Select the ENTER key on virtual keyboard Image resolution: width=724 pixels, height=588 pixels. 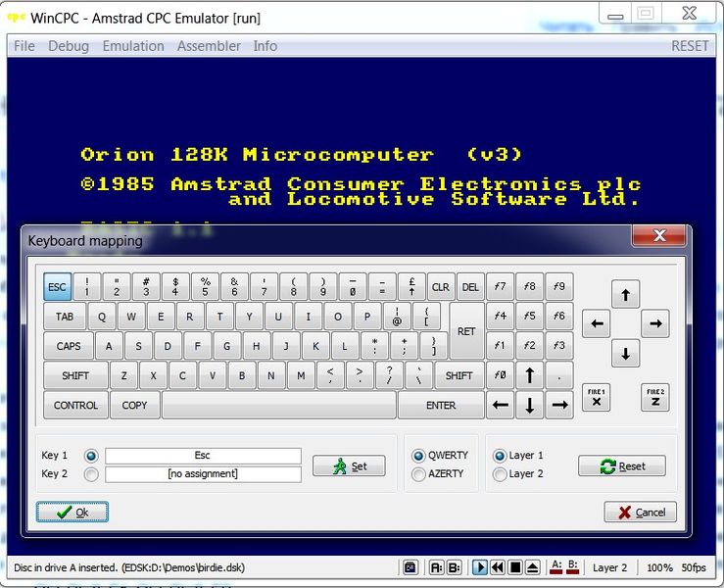[441, 405]
